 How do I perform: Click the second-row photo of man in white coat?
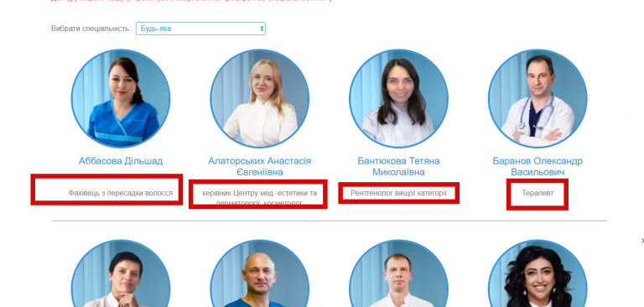[398, 273]
